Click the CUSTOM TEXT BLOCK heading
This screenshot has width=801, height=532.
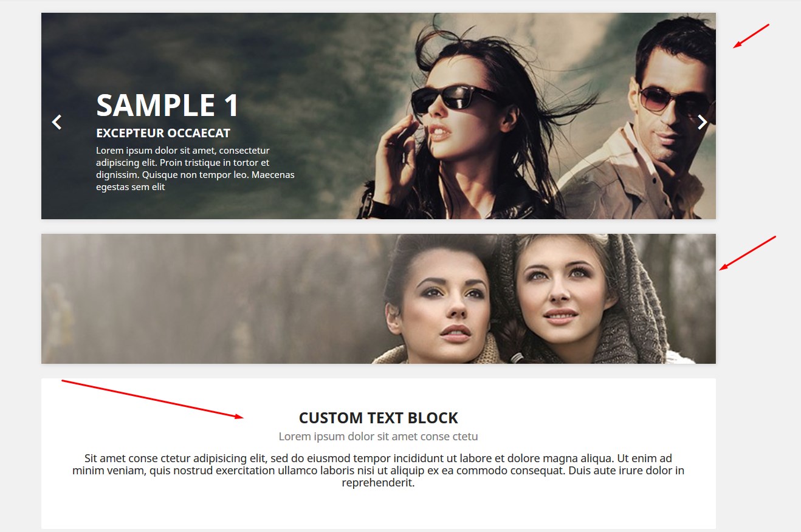[378, 418]
